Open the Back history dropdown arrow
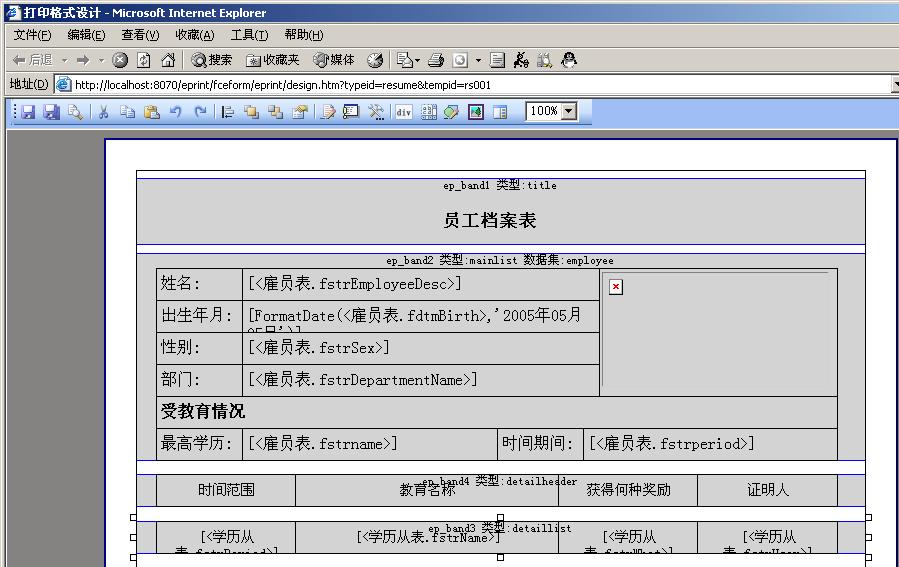 [65, 60]
